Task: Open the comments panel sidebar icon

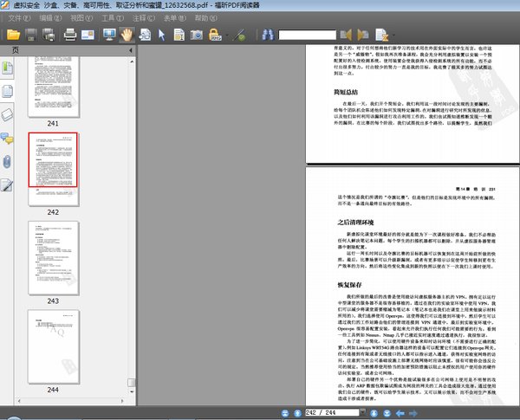Action: tap(7, 139)
